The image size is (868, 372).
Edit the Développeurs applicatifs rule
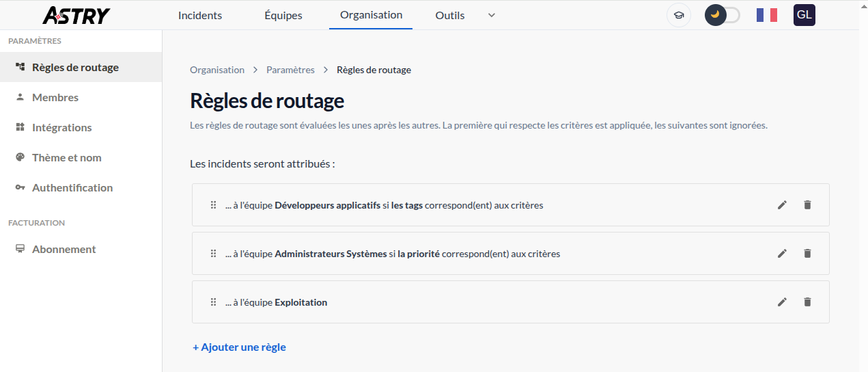pos(783,204)
